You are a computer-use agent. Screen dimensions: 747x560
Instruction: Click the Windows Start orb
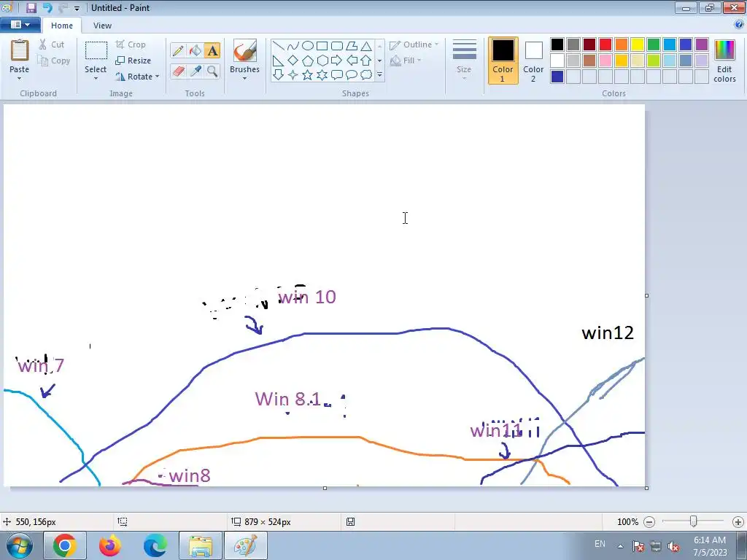[x=20, y=545]
